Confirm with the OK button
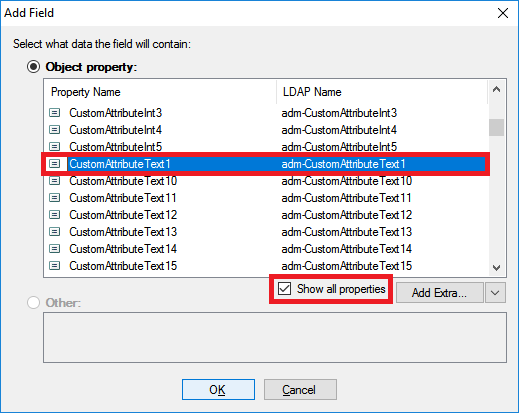This screenshot has height=413, width=519. [218, 389]
